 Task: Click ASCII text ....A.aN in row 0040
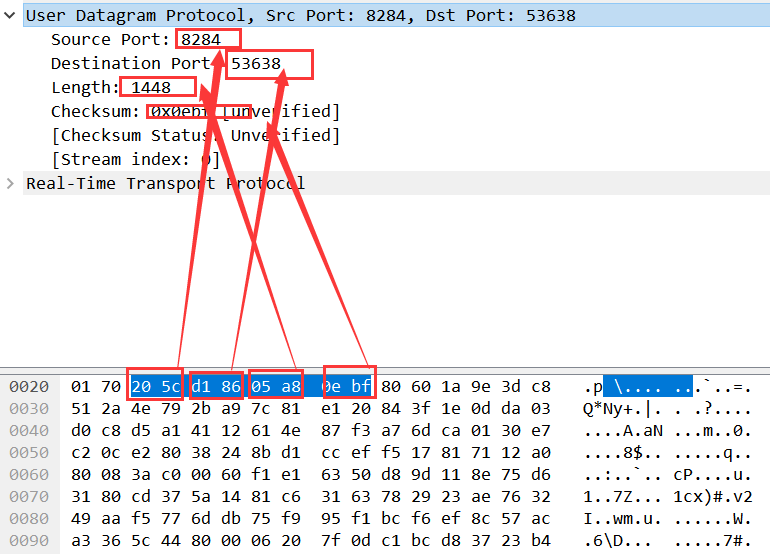(623, 431)
